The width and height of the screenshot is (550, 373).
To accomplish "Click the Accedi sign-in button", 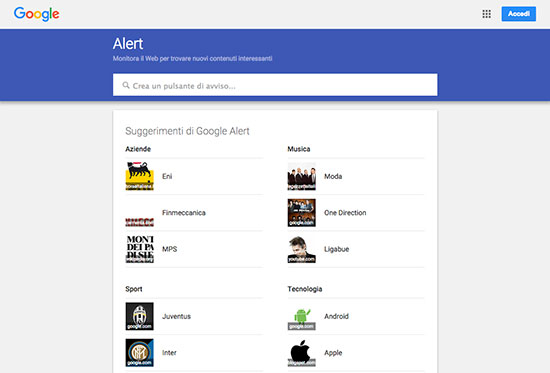I will pos(518,14).
